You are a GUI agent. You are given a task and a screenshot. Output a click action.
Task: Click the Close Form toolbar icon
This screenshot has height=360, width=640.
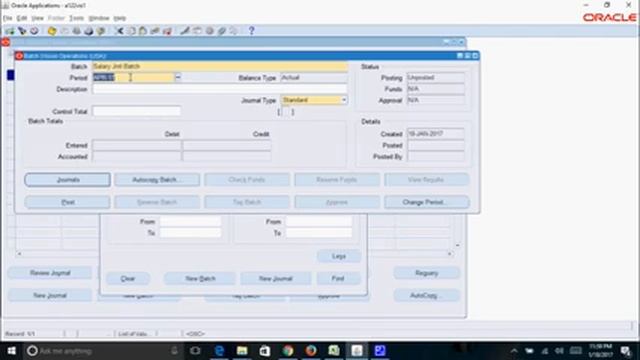101,31
